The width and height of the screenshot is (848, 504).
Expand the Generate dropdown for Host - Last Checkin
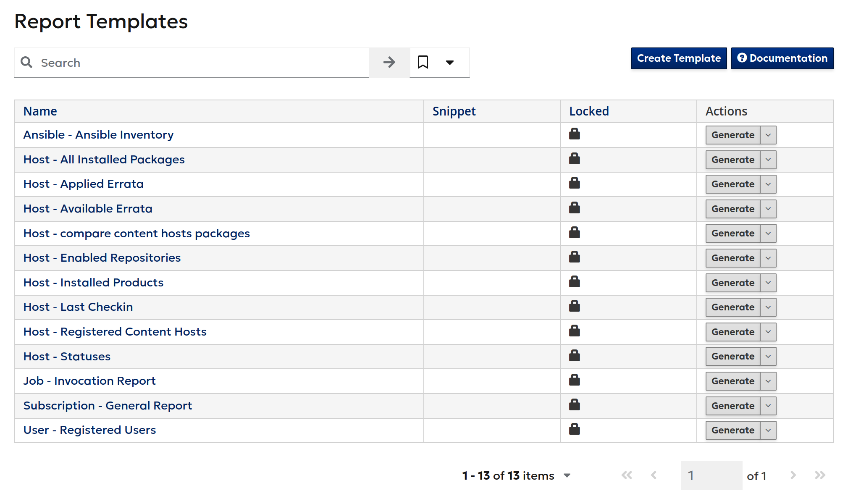tap(767, 307)
